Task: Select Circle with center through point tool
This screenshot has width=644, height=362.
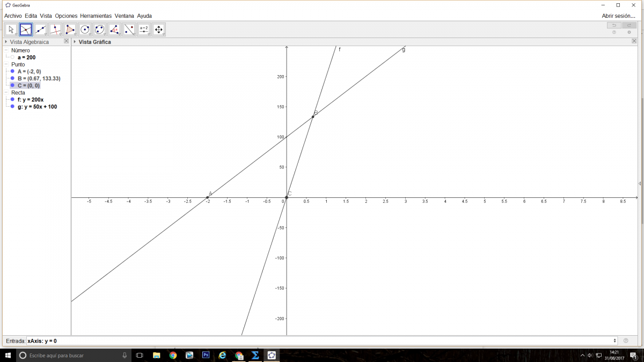Action: point(85,29)
